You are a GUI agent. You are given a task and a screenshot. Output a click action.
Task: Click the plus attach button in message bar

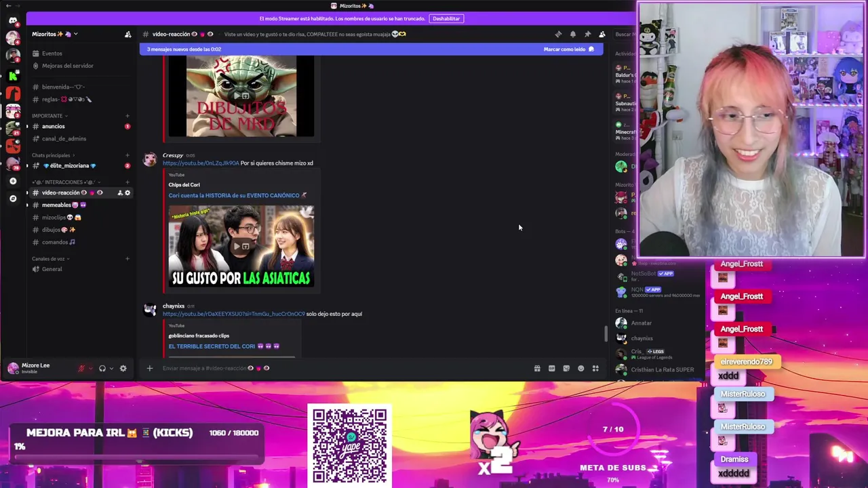click(x=150, y=368)
